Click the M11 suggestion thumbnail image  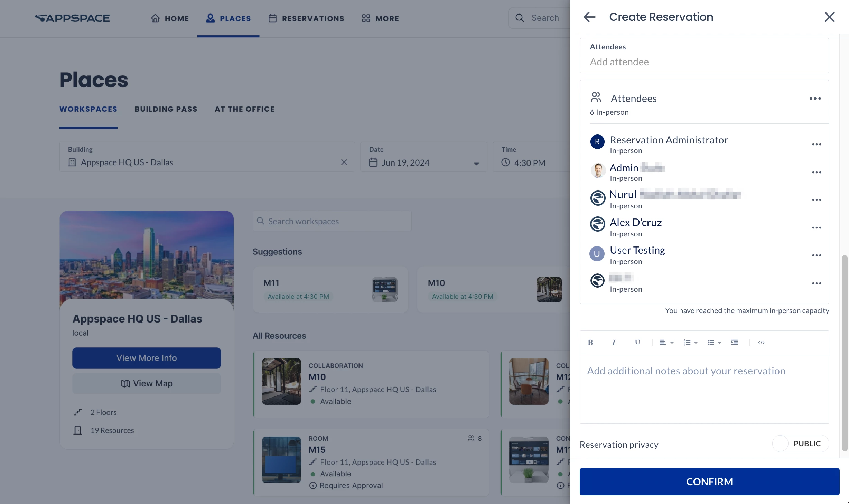coord(385,289)
